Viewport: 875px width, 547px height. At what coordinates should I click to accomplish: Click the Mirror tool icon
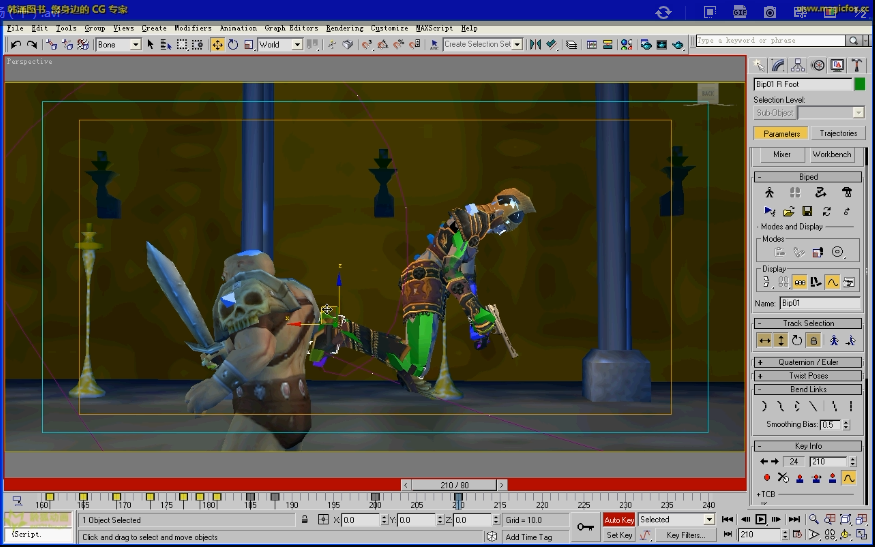[535, 45]
